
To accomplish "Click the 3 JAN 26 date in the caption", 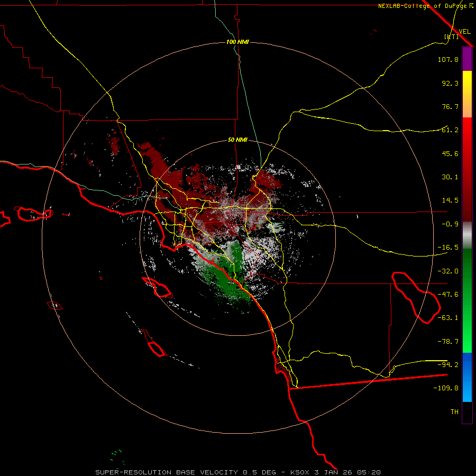I will 333,472.
